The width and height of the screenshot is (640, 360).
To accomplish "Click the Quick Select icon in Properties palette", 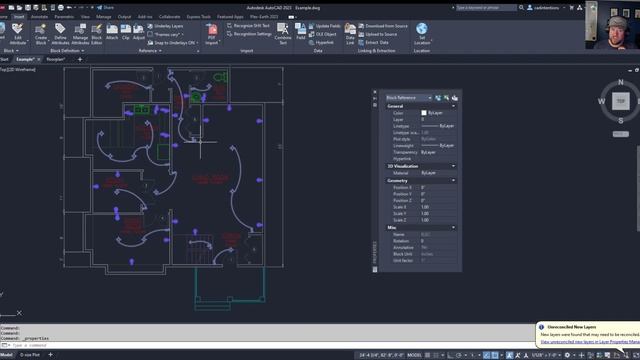I will [455, 98].
